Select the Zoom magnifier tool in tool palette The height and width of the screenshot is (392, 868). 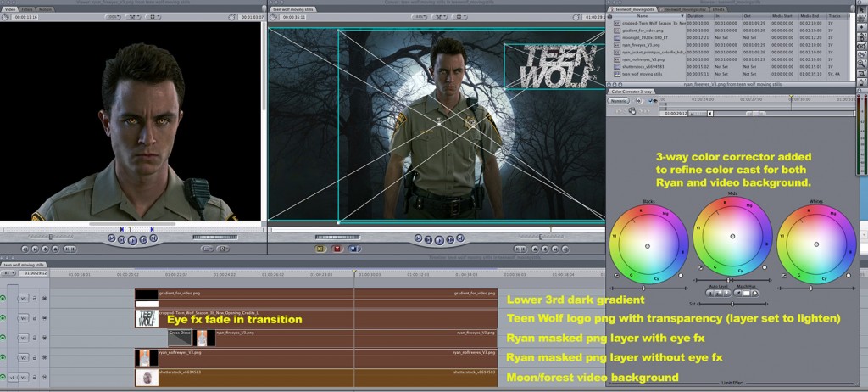[x=862, y=63]
